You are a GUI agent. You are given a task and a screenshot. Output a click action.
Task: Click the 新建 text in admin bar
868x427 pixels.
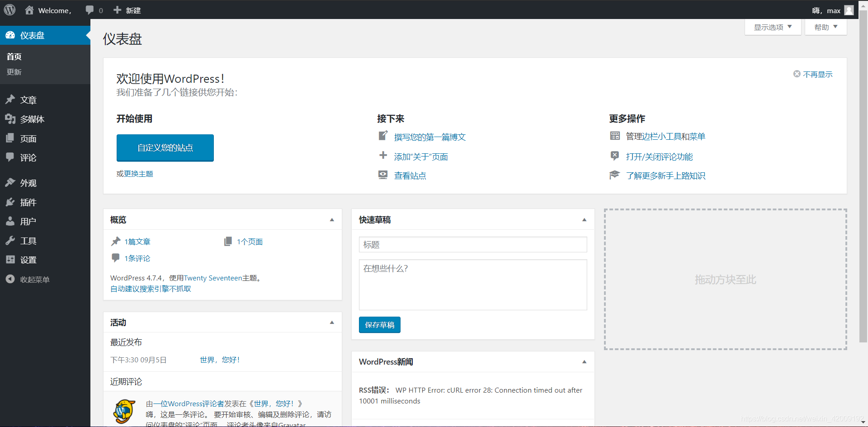point(133,10)
